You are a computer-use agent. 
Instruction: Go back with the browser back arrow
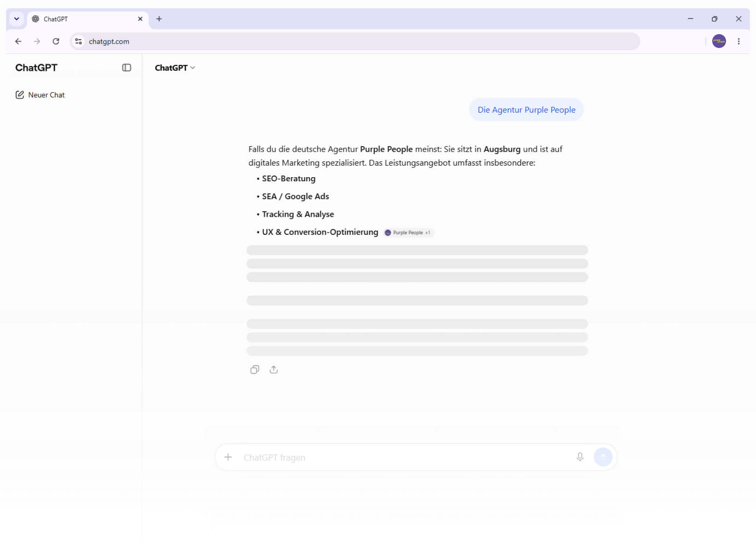(x=18, y=42)
